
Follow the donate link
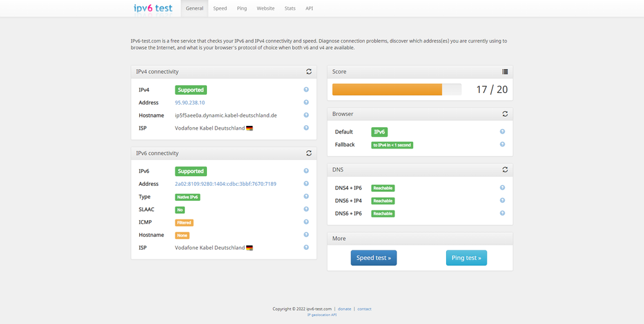(345, 309)
